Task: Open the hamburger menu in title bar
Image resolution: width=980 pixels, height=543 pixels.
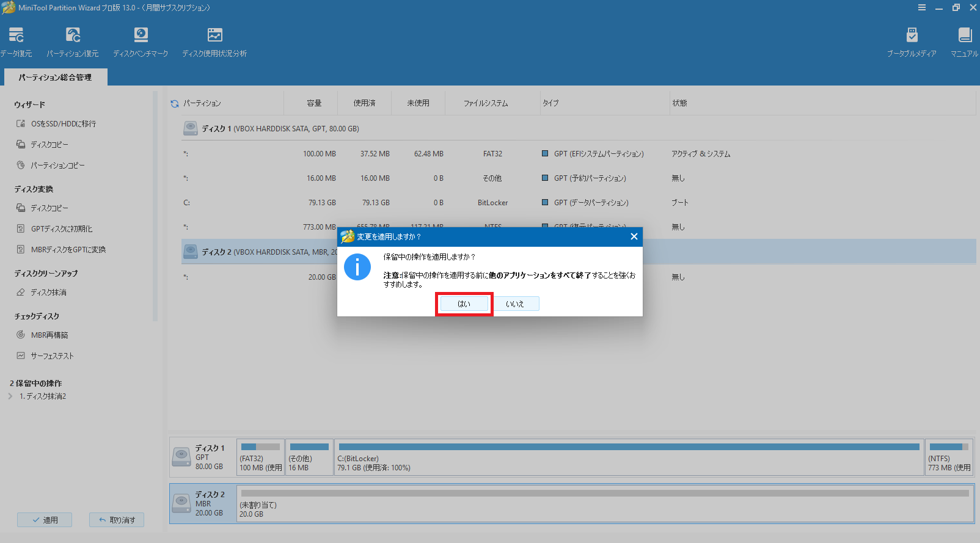Action: [921, 8]
